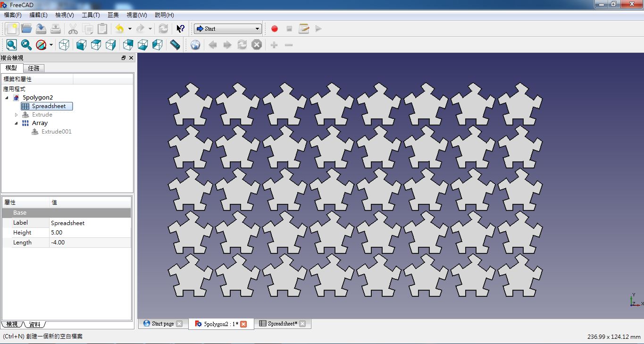This screenshot has width=644, height=344.
Task: Open the draw style dropdown arrow
Action: [51, 45]
